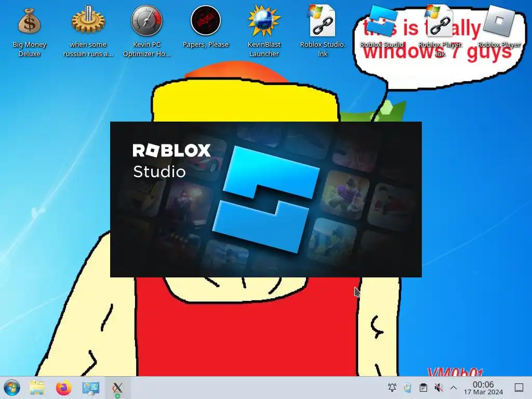Toggle the muted volume tray icon
The height and width of the screenshot is (399, 532).
click(438, 388)
